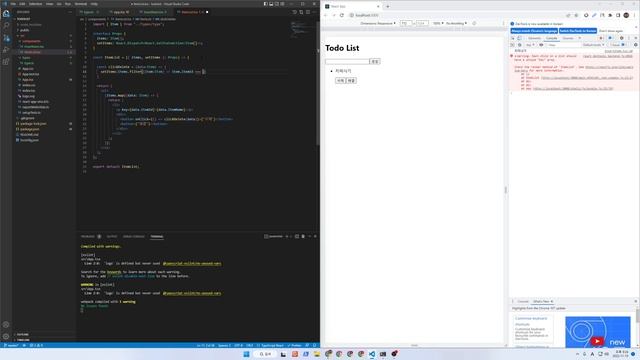The width and height of the screenshot is (640, 360).
Task: Click the first button under the todo item
Action: coord(340,80)
